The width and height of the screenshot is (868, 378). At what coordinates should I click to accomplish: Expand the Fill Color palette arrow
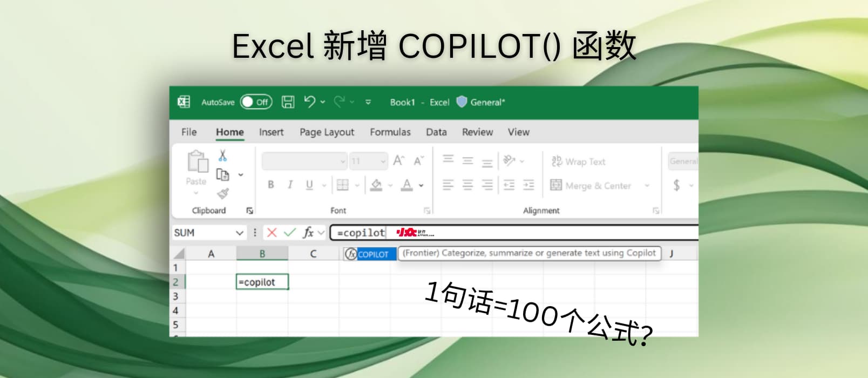[x=390, y=185]
